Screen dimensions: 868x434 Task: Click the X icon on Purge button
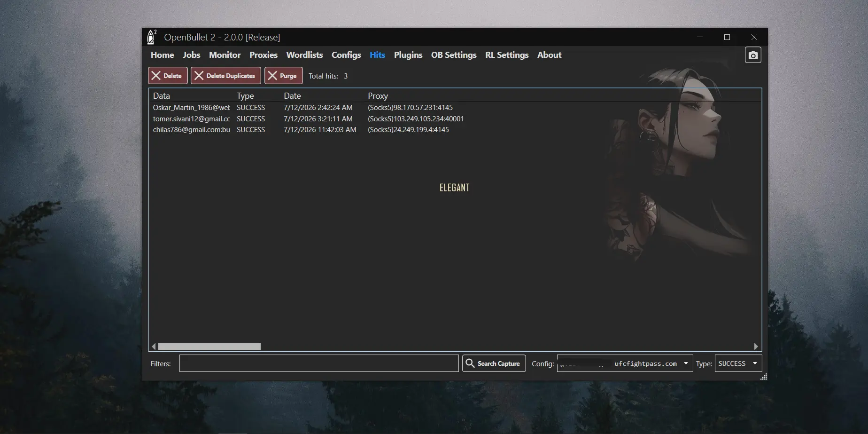[x=272, y=76]
